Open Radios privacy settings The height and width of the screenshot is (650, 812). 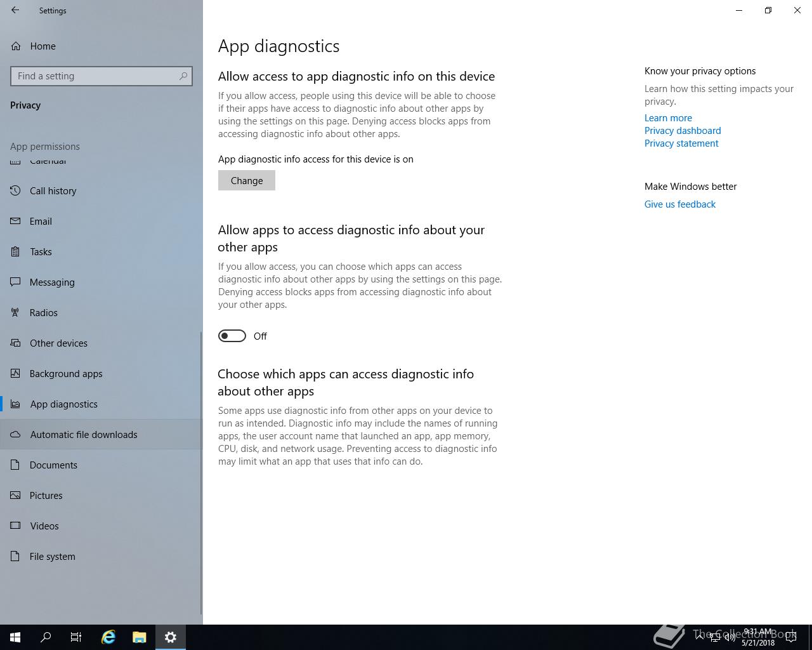point(101,312)
